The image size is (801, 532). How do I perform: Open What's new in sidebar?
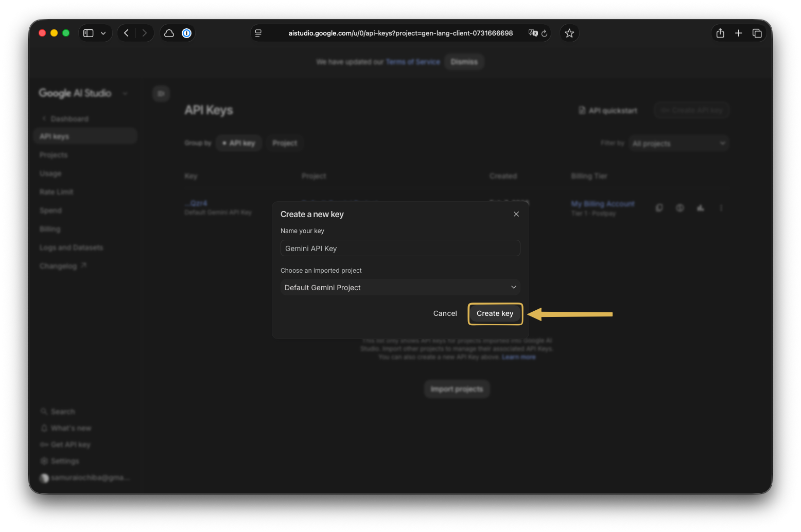[66, 428]
